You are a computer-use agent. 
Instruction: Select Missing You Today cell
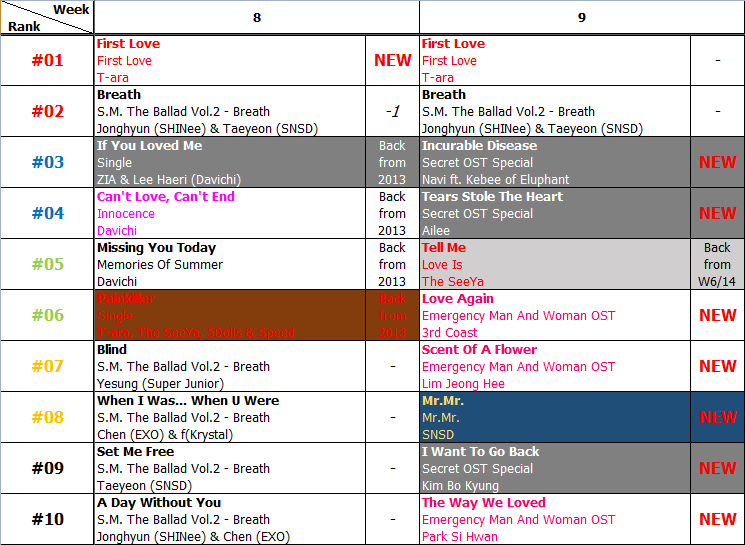pyautogui.click(x=230, y=264)
